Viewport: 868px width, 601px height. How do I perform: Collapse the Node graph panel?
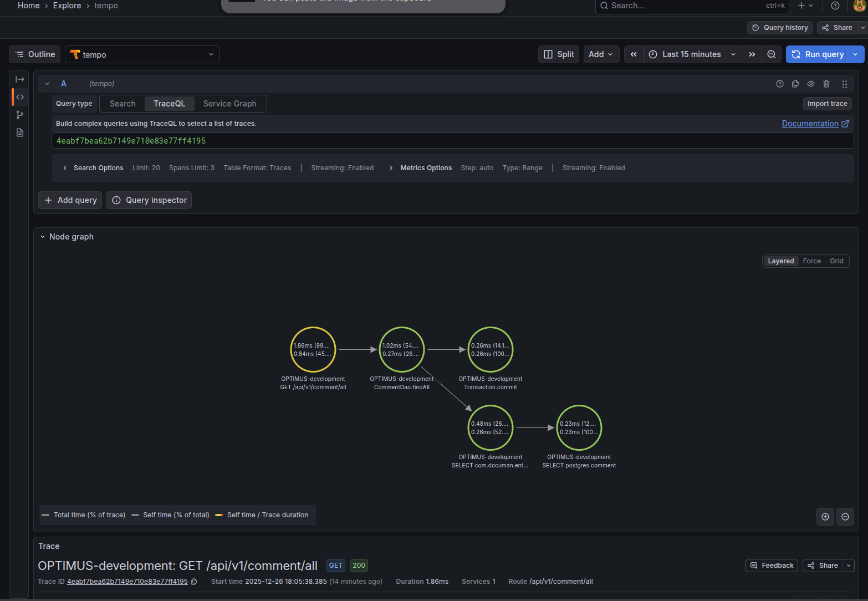pos(43,237)
